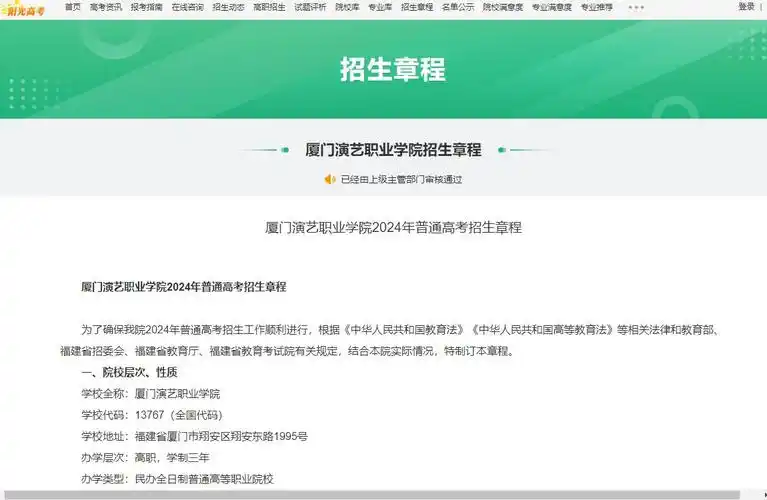
Task: Select 招生章程 in the top nav
Action: pyautogui.click(x=417, y=7)
